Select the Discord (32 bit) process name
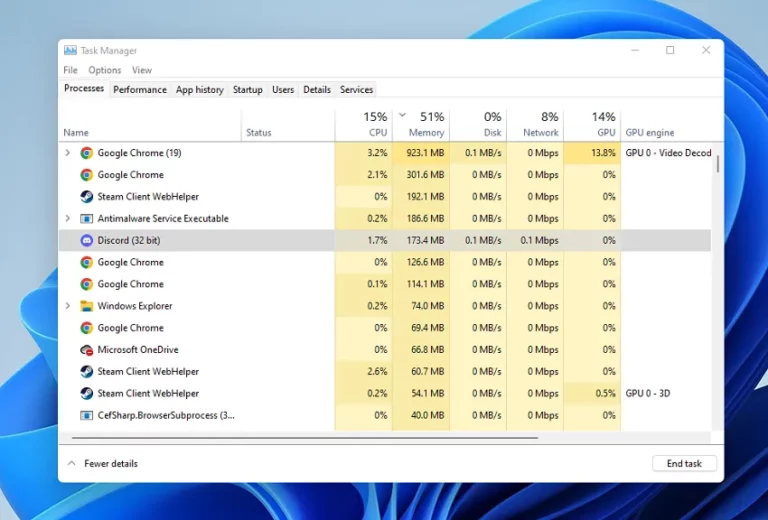 129,240
